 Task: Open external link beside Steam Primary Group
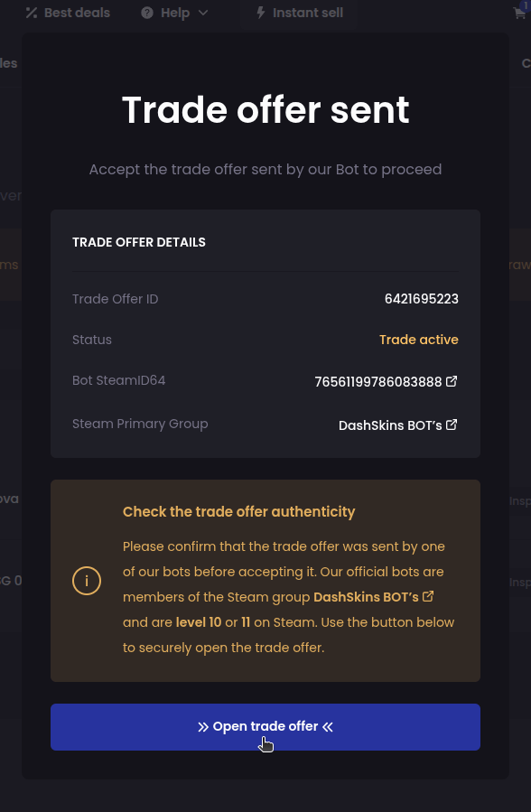tap(452, 424)
